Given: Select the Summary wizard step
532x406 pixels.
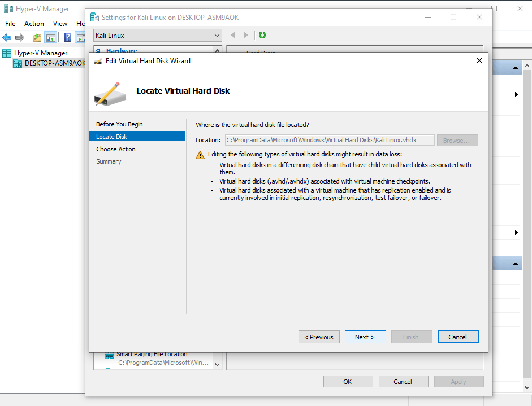Looking at the screenshot, I should click(109, 161).
